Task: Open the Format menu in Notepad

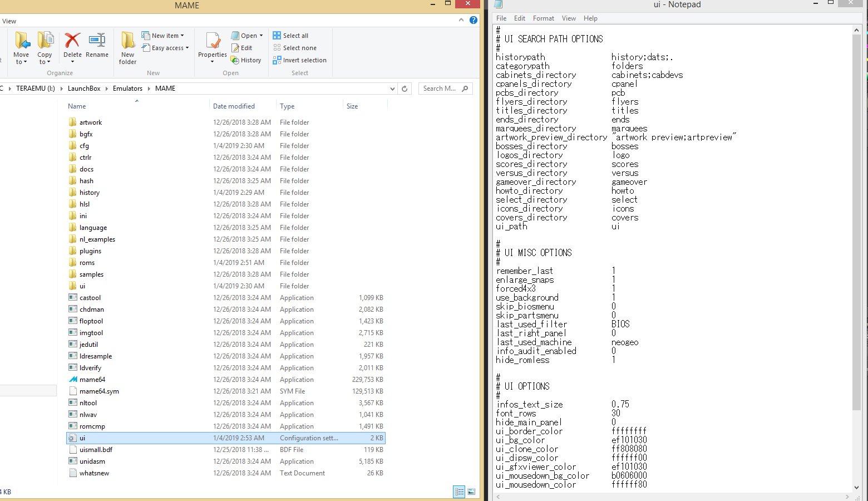Action: pyautogui.click(x=544, y=18)
